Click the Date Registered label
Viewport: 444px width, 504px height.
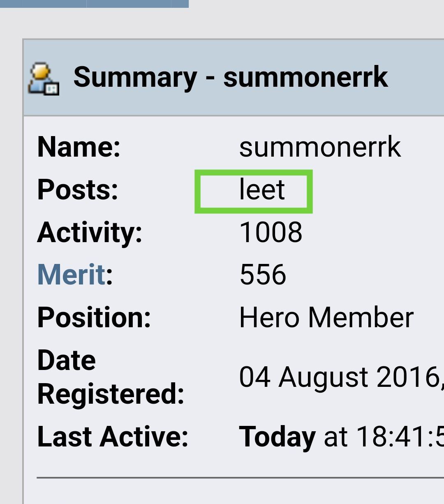click(x=111, y=377)
